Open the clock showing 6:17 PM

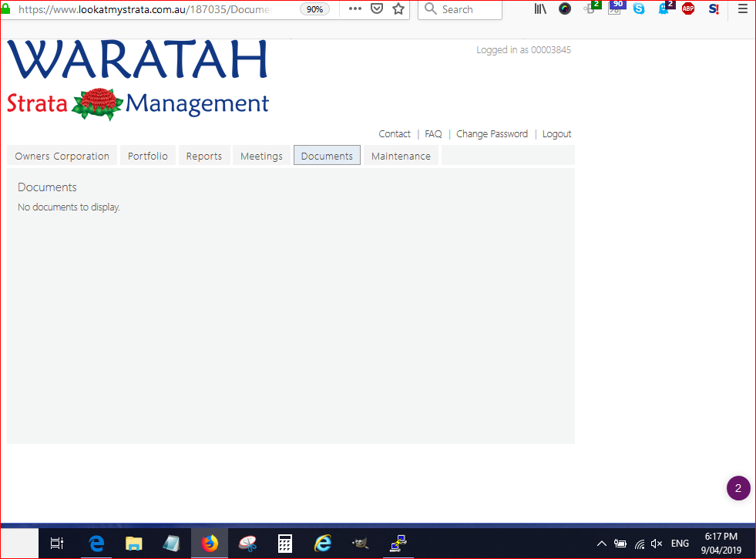click(721, 543)
